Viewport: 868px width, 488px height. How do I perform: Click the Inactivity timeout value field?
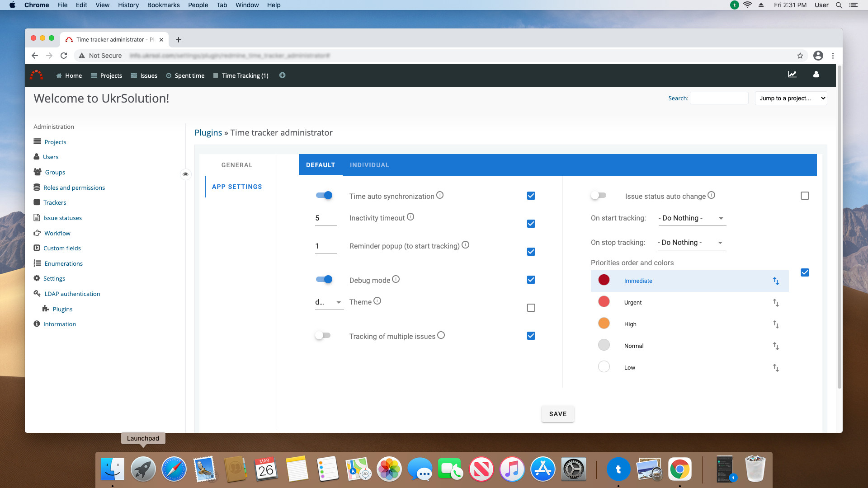pyautogui.click(x=325, y=218)
